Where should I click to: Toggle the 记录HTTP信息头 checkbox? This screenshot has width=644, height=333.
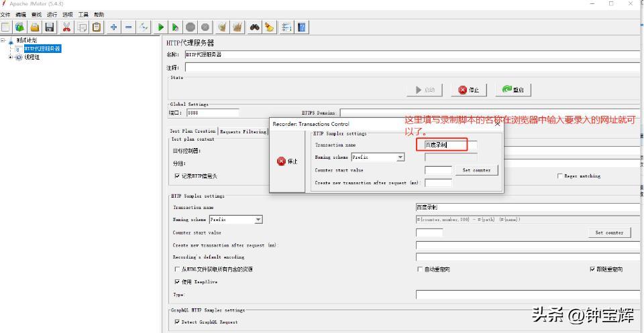177,176
